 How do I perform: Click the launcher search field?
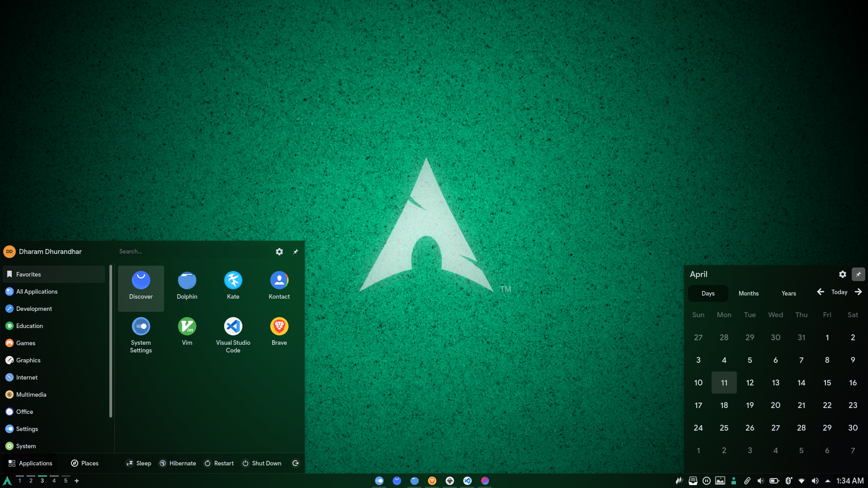pos(190,252)
